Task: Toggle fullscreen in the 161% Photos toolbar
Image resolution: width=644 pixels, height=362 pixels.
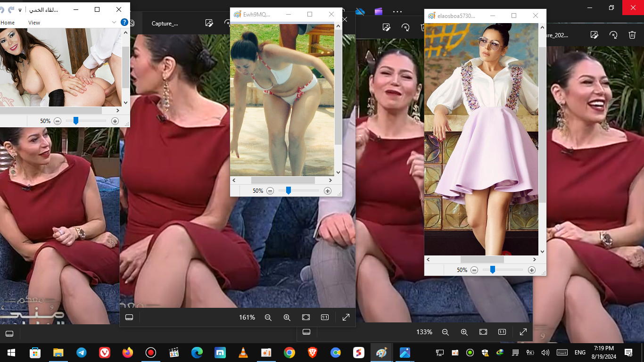Action: [346, 318]
